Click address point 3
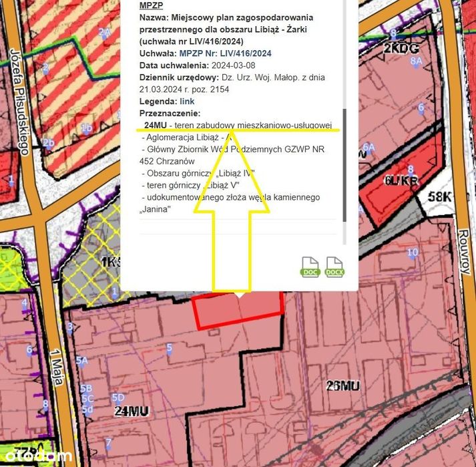Image resolution: width=476 pixels, height=467 pixels. pyautogui.click(x=70, y=327)
